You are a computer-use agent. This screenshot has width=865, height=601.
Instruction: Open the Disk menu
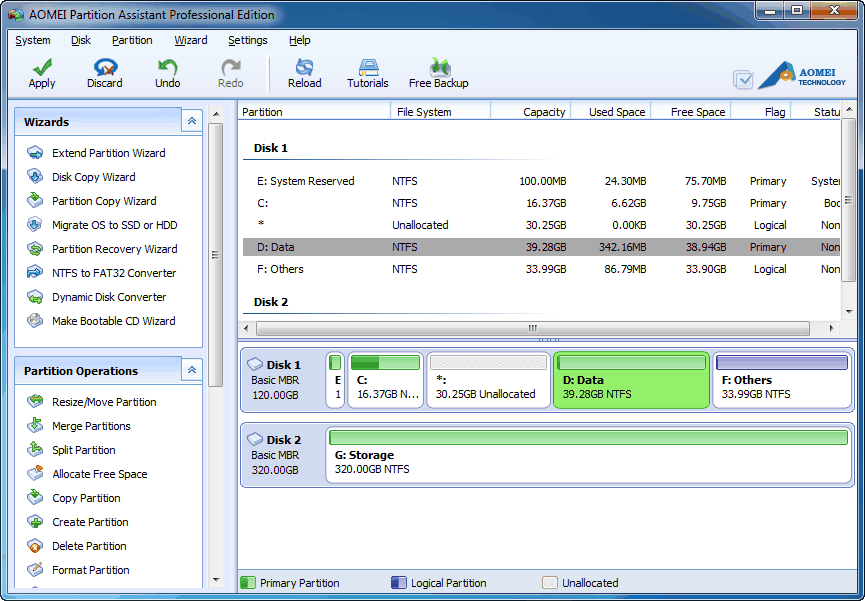(81, 40)
